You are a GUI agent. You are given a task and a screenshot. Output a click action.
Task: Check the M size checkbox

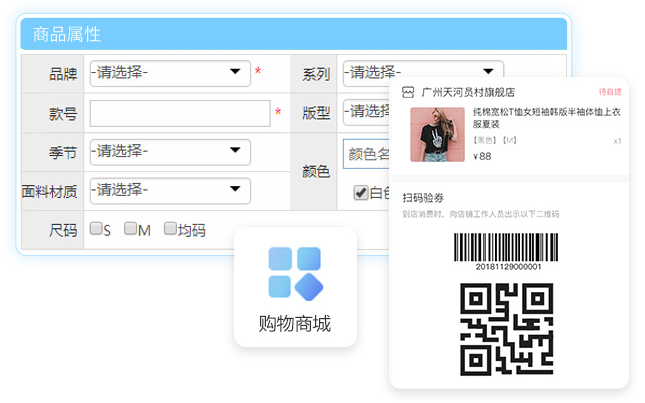(x=130, y=228)
